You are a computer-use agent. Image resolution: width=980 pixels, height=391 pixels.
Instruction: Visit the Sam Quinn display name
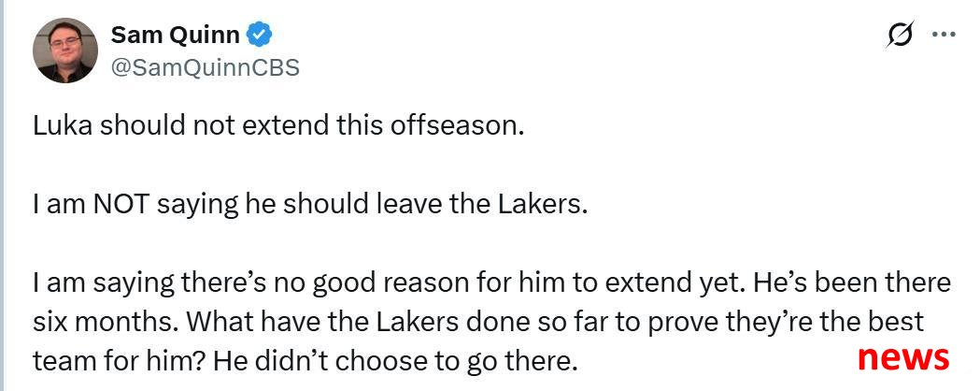[x=175, y=35]
